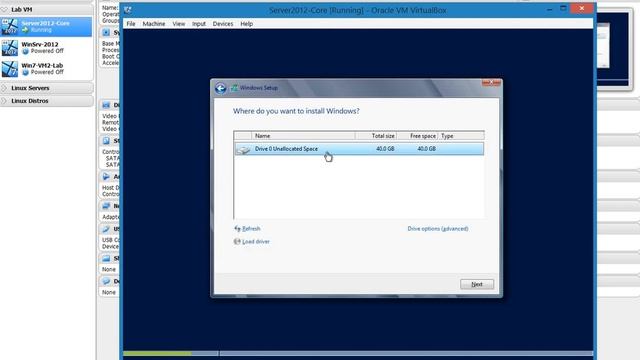Click the WinSrv-2012 VM icon

(x=10, y=48)
